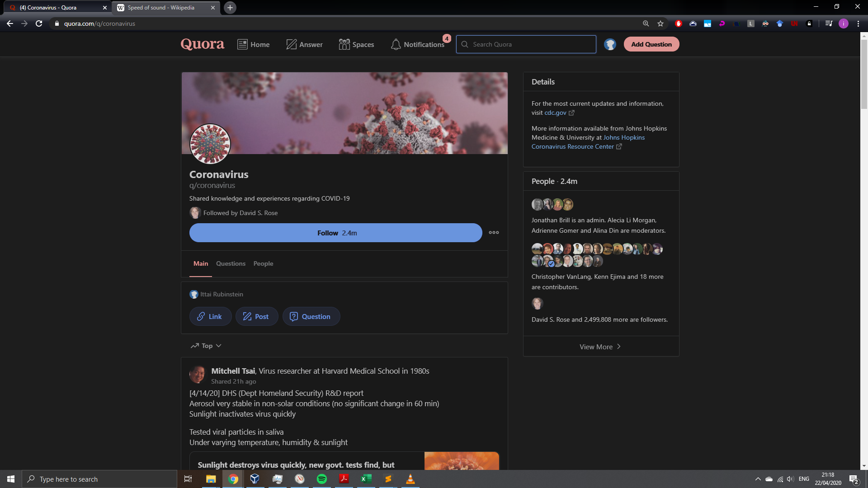Click View More in the People panel
The height and width of the screenshot is (488, 868).
600,347
